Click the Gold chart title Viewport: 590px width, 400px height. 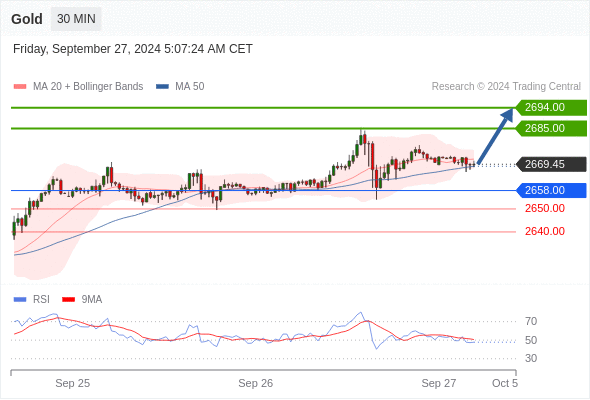(x=27, y=19)
